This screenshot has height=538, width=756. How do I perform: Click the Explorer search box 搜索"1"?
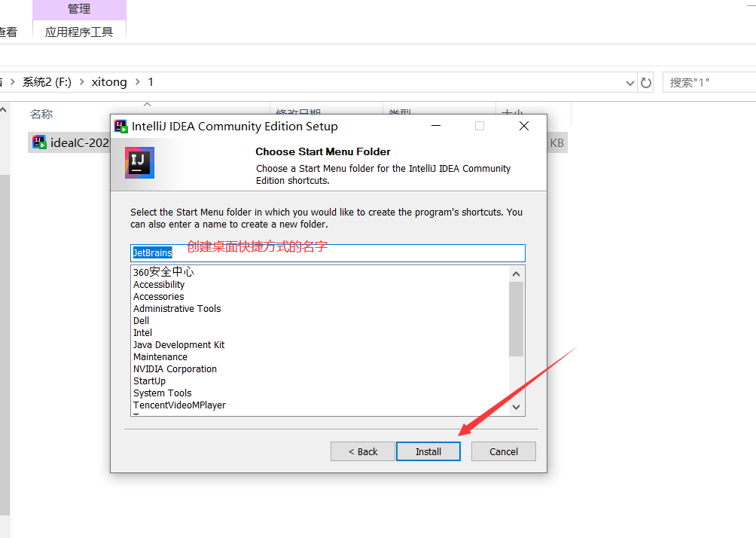[709, 83]
